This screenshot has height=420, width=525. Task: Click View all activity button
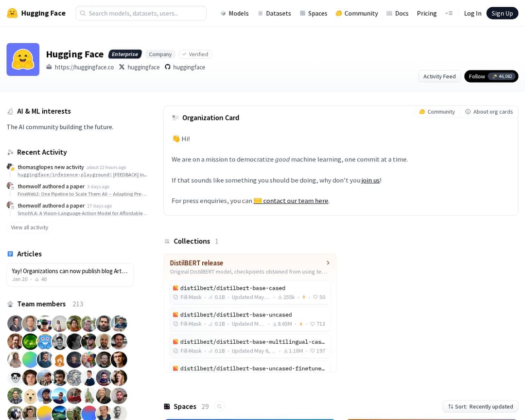30,227
